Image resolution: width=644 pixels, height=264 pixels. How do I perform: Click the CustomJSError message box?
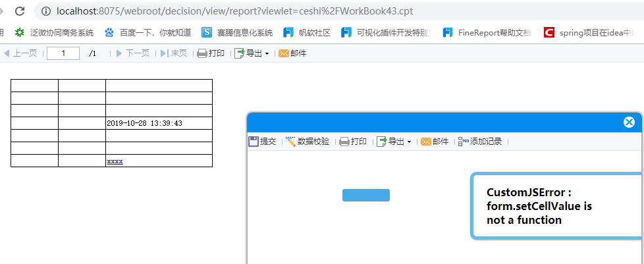click(557, 205)
